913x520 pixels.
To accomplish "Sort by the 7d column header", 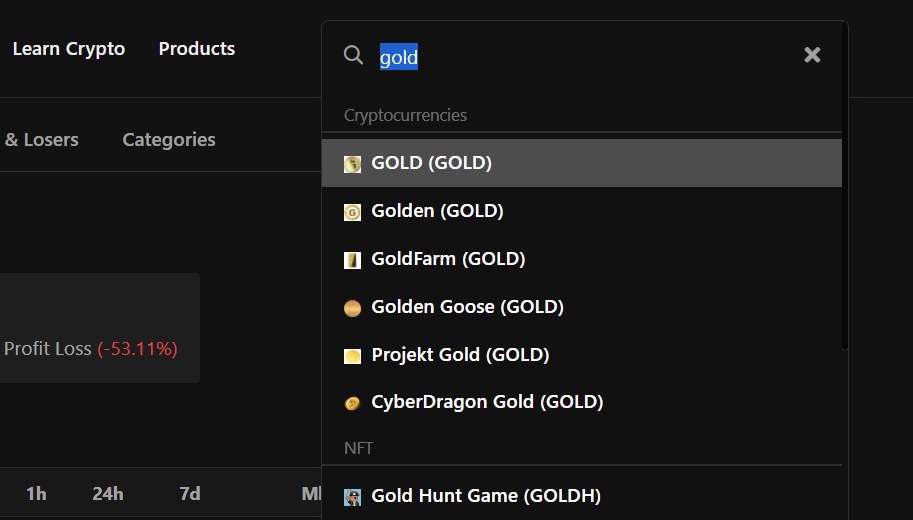I will (190, 494).
